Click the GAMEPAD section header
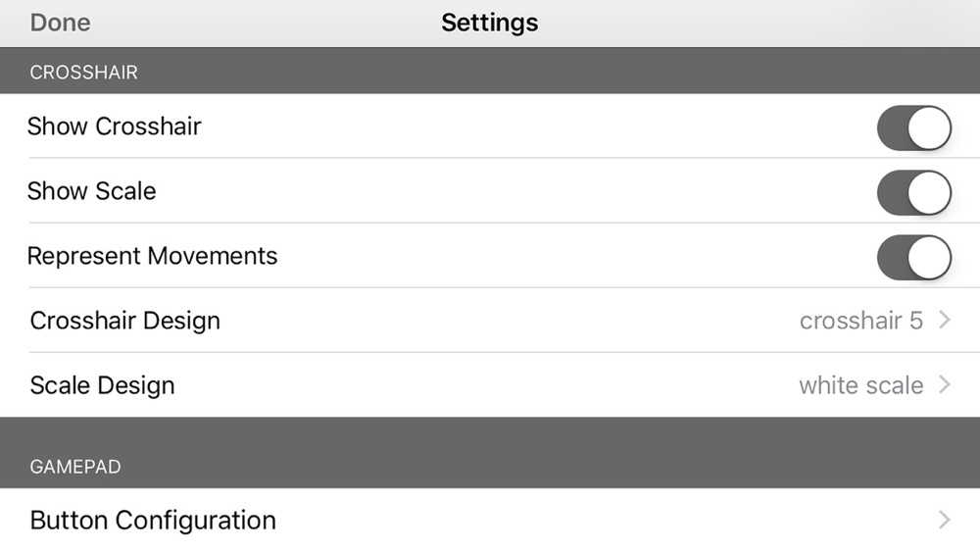The width and height of the screenshot is (980, 552). tap(75, 467)
